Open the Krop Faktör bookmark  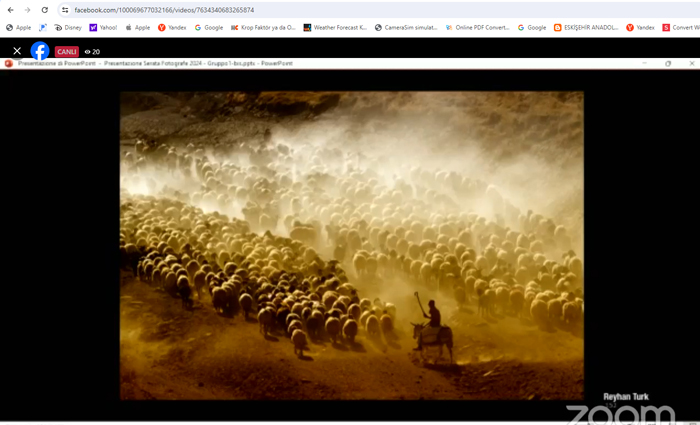coord(263,28)
